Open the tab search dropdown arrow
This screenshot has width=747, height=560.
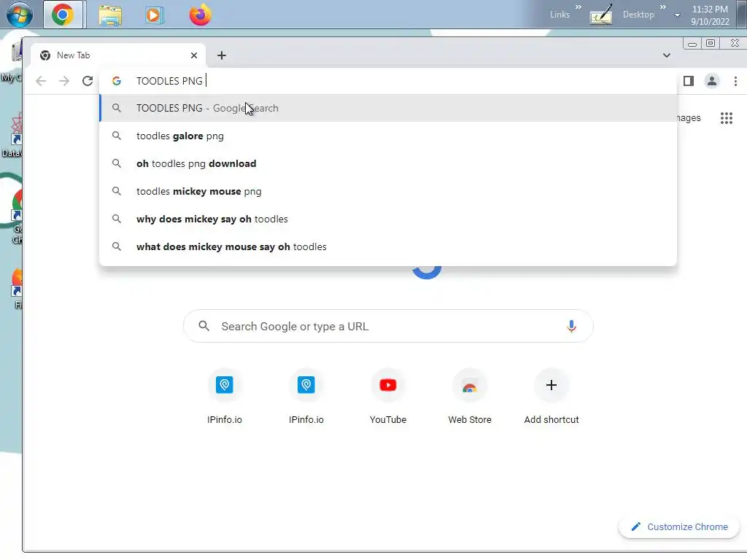click(667, 55)
